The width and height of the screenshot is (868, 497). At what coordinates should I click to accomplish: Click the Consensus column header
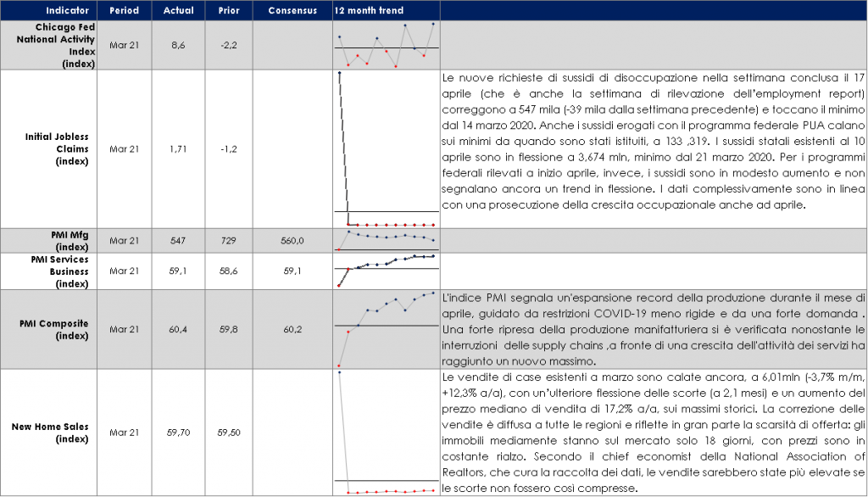[x=292, y=10]
